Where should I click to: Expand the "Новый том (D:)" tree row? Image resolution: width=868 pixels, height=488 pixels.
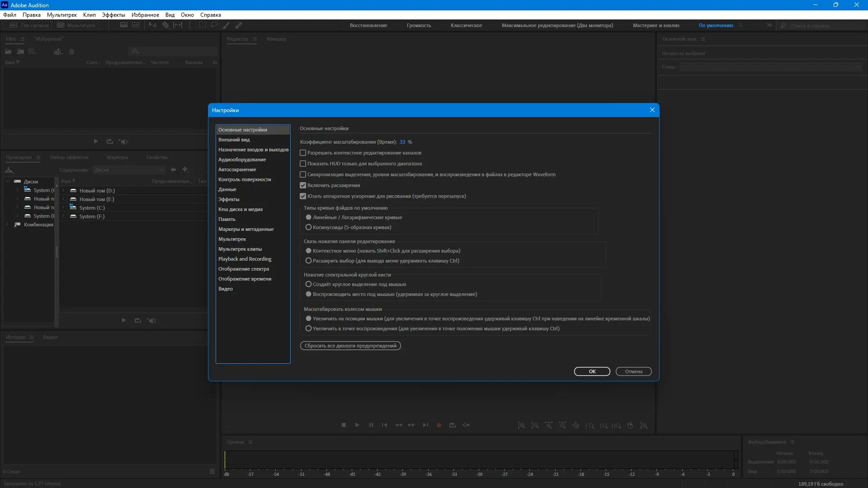coord(63,191)
